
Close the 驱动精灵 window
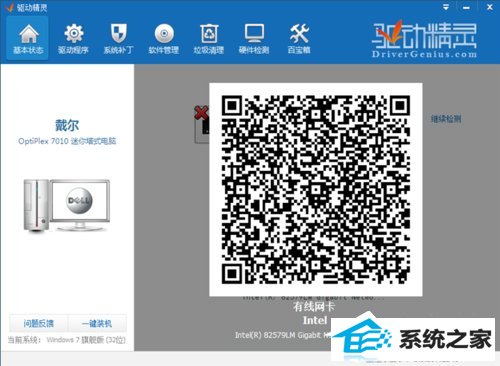490,7
